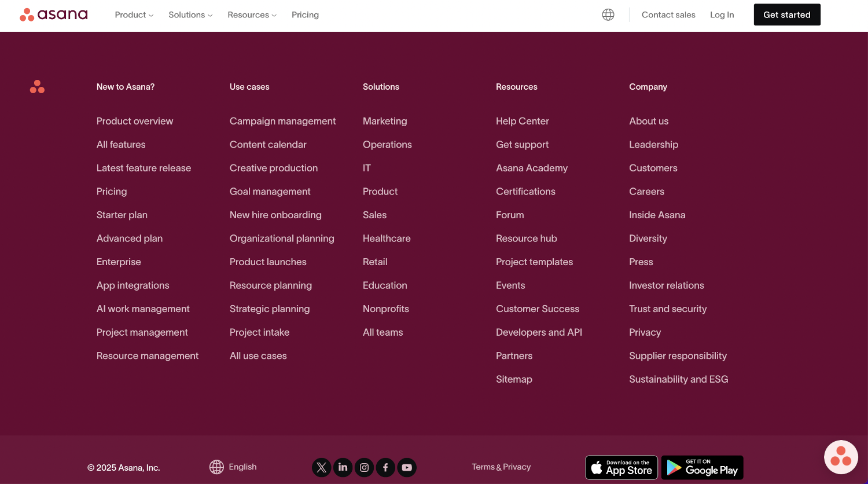Open the Asana Academy link
Screen dimensions: 868x484
[532, 168]
